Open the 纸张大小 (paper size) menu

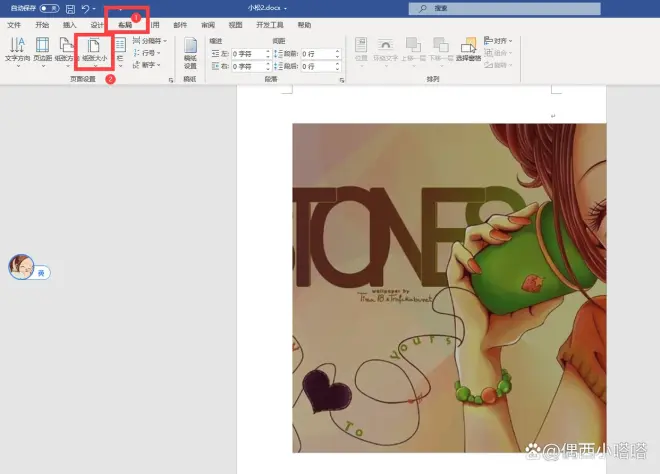(x=93, y=50)
